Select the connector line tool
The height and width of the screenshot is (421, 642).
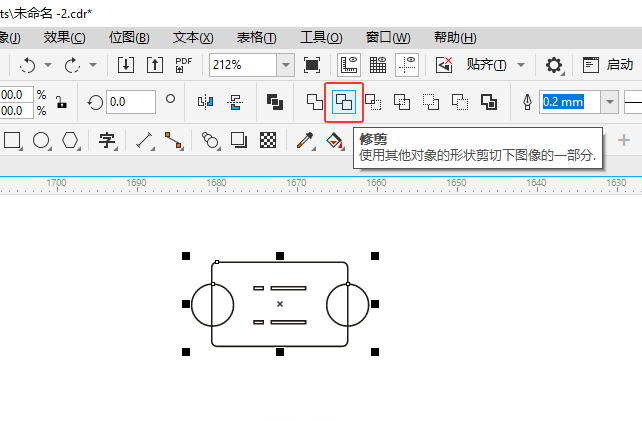pos(173,140)
